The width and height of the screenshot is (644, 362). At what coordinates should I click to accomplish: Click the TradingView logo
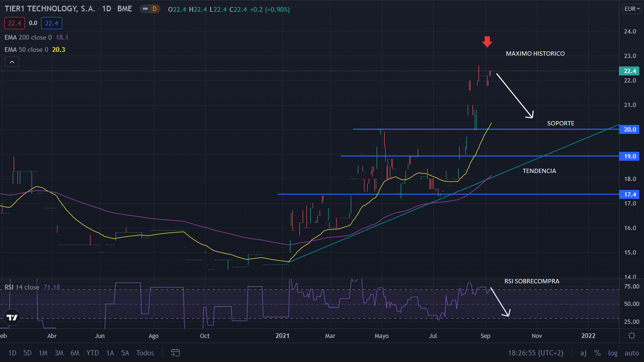[x=12, y=318]
